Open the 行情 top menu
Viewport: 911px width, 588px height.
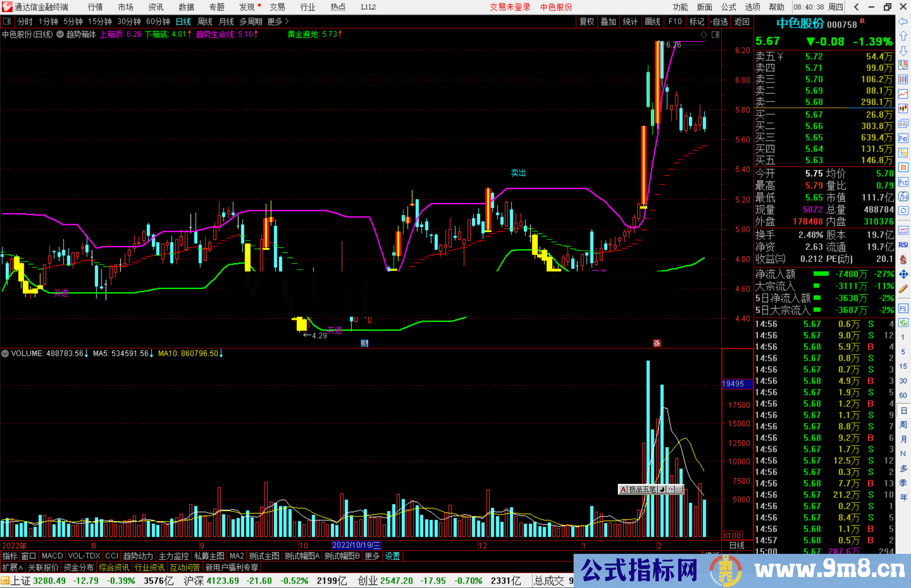coord(95,7)
